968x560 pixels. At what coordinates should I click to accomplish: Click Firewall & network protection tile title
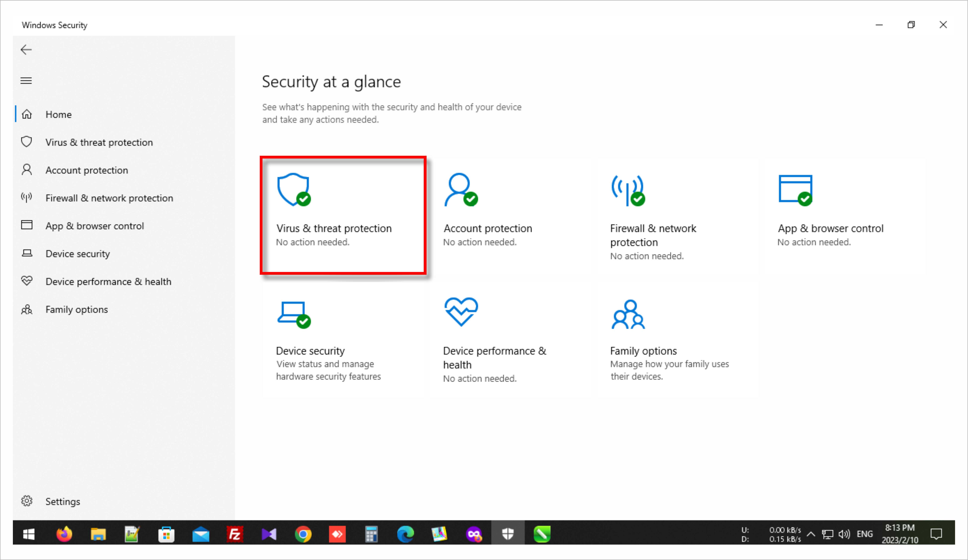click(653, 235)
